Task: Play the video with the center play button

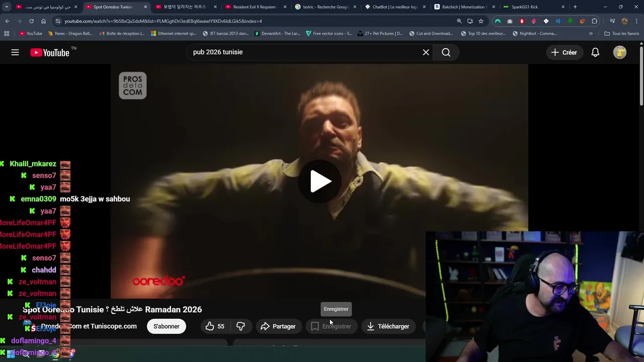Action: click(319, 181)
